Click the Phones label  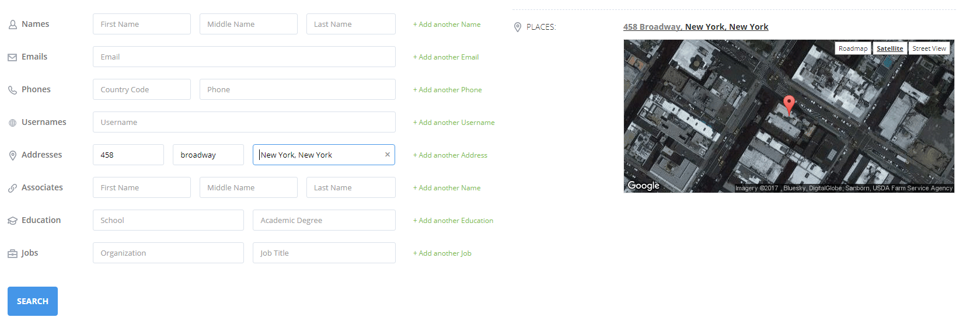tap(36, 89)
